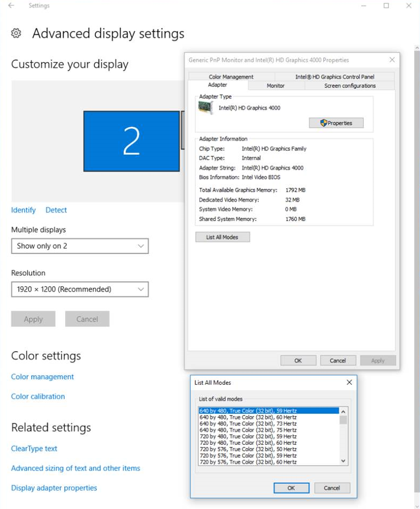Select 640 by 480 75 Hertz mode

point(248,430)
